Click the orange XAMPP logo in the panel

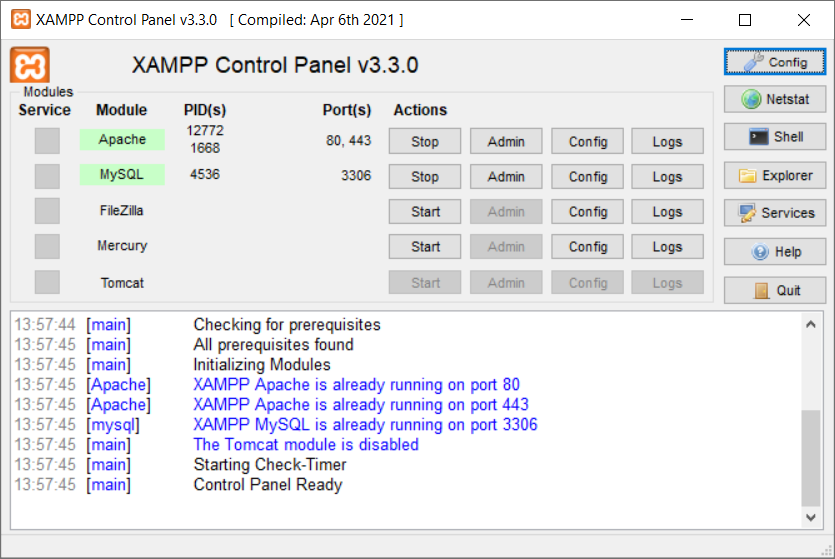[x=30, y=65]
